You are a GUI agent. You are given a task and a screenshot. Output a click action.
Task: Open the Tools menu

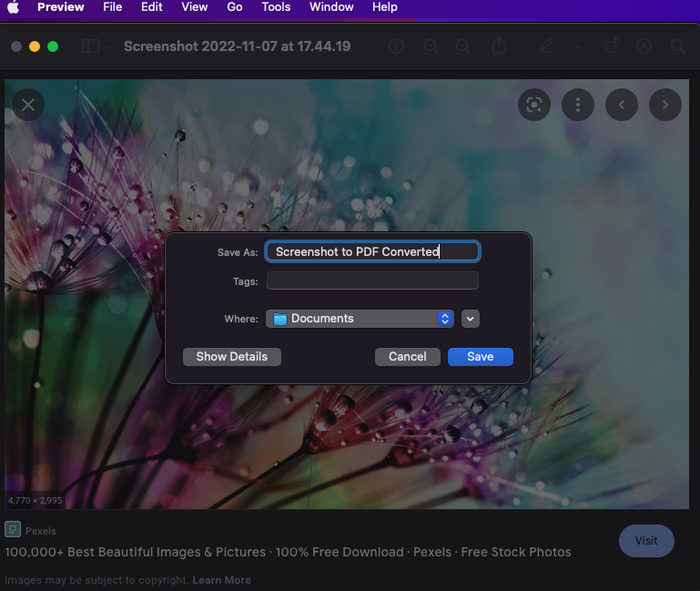[x=276, y=7]
